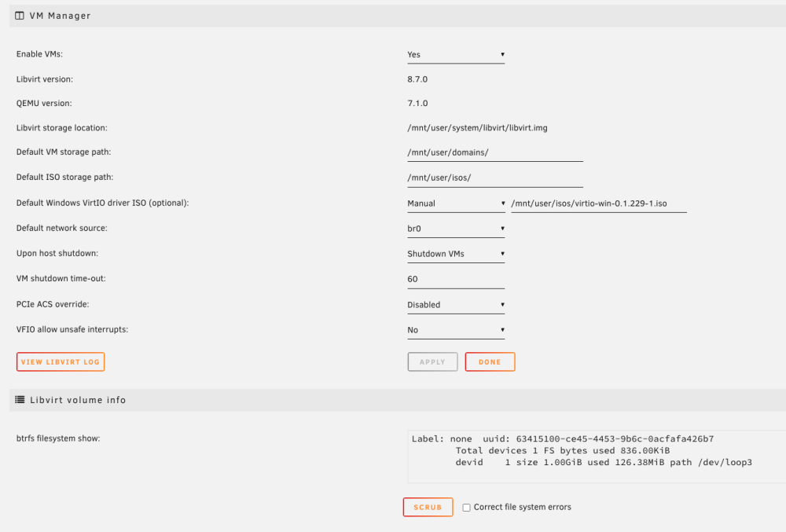
Task: Click the Libvirt volume info heading
Action: point(78,400)
